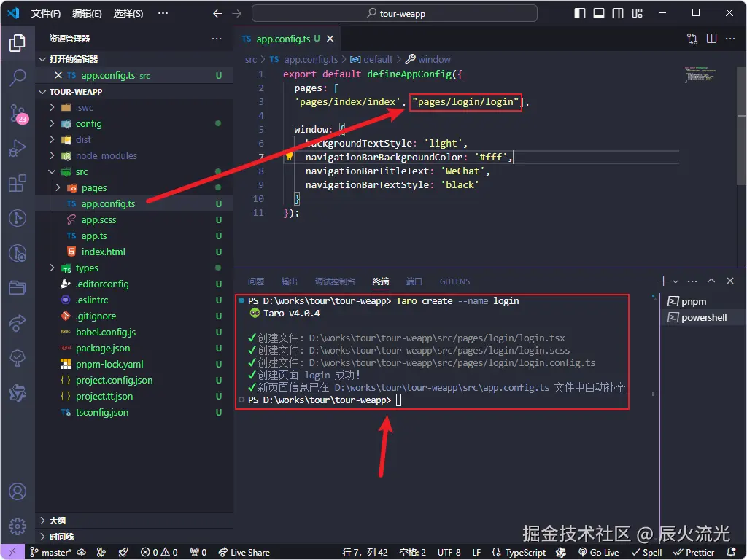Expand the .swc folder
The height and width of the screenshot is (560, 747).
coord(52,108)
